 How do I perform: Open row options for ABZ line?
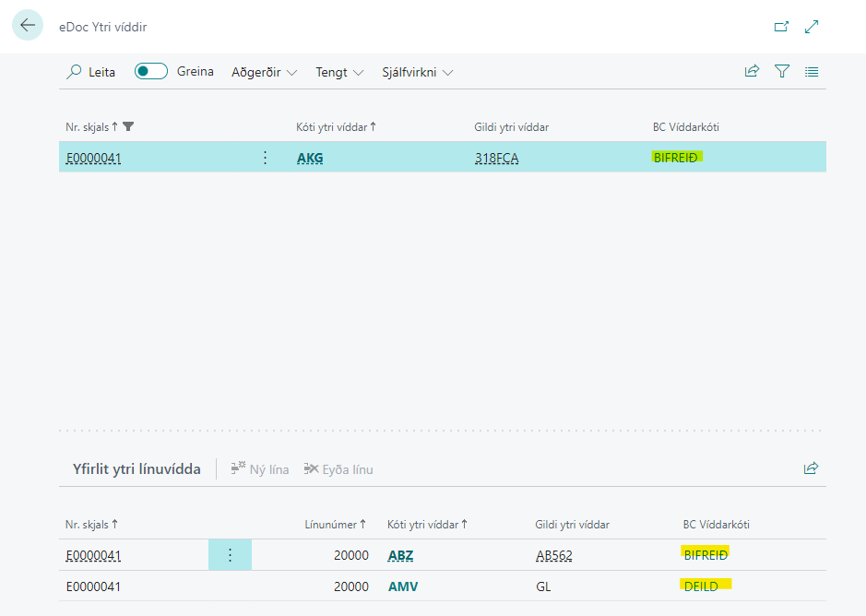(x=230, y=555)
